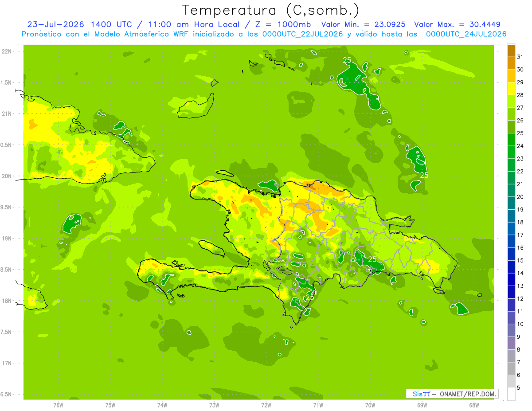Click the color scale label "10"
The image size is (532, 411).
[x=520, y=324]
